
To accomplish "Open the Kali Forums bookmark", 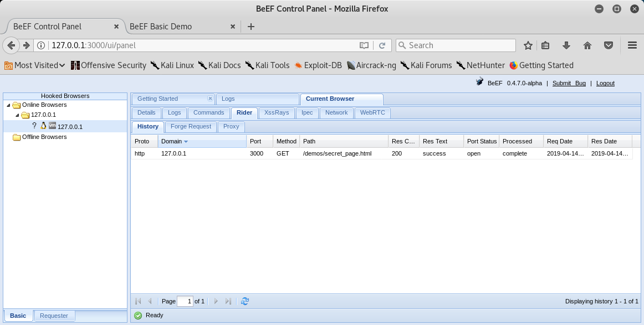I will click(426, 65).
